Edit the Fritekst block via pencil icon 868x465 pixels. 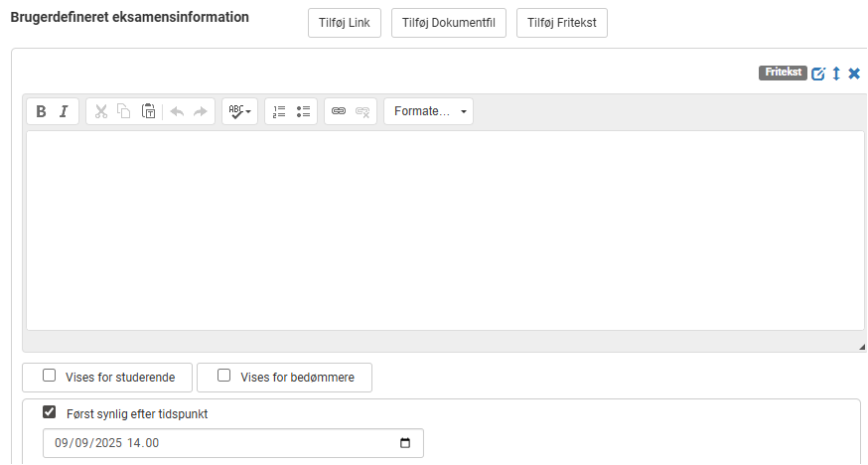818,74
